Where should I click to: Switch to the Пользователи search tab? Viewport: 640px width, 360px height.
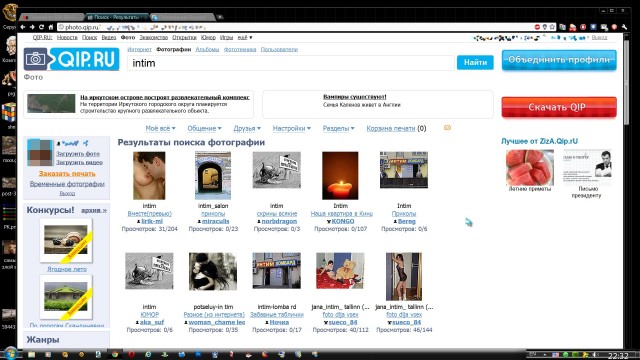point(279,49)
